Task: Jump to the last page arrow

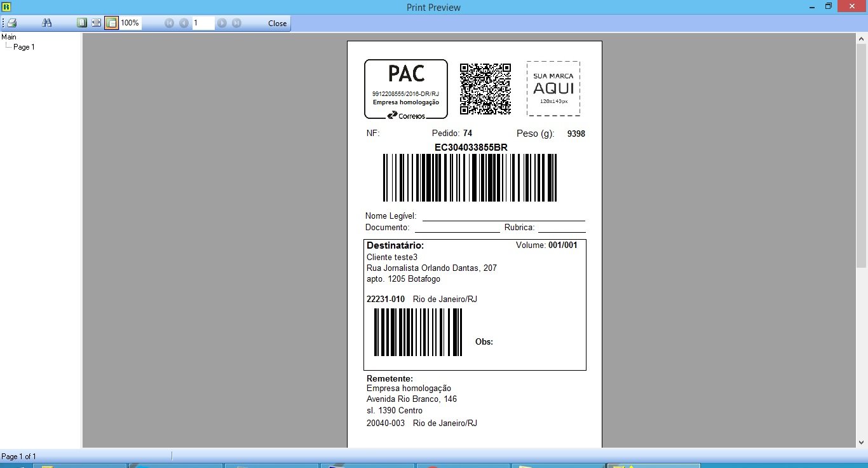Action: click(236, 23)
